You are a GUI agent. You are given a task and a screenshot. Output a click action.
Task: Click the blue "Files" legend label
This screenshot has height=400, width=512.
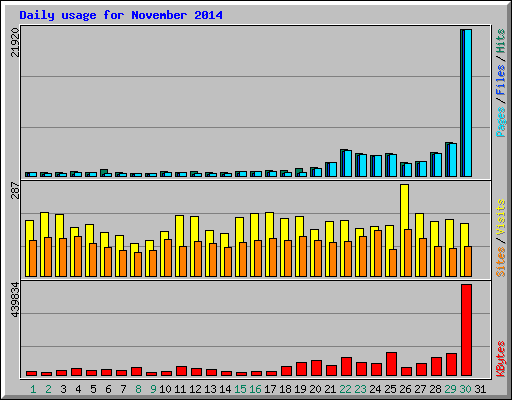[500, 80]
